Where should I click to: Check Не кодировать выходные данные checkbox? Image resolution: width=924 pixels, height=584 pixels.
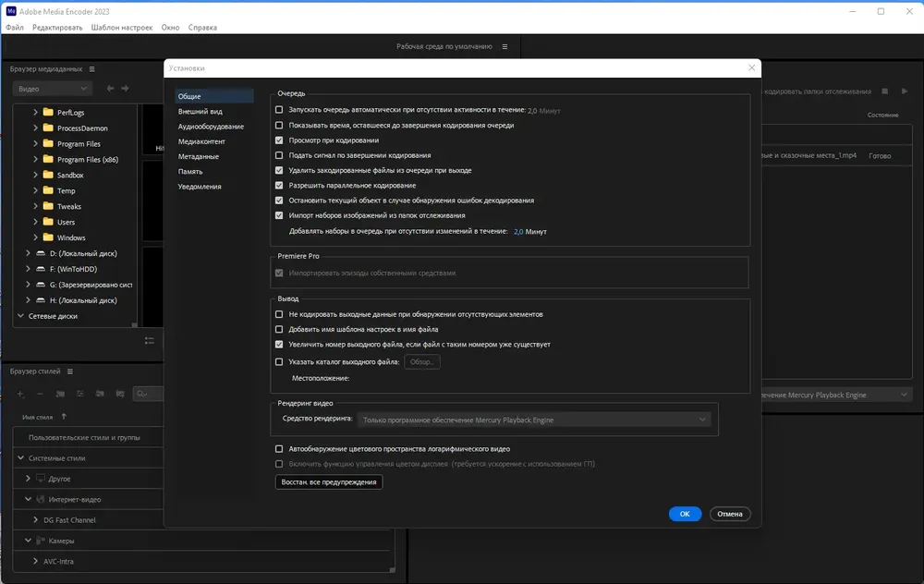[x=279, y=314]
